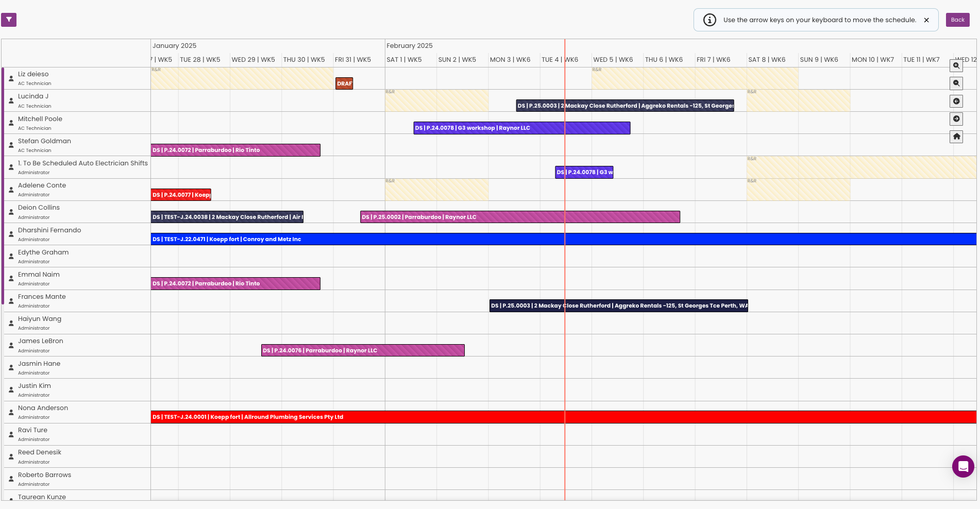Open the purple filter button
This screenshot has width=980, height=509.
9,20
